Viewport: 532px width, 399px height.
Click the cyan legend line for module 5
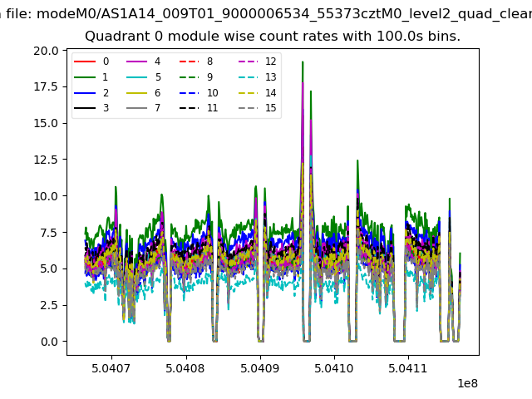[136, 77]
